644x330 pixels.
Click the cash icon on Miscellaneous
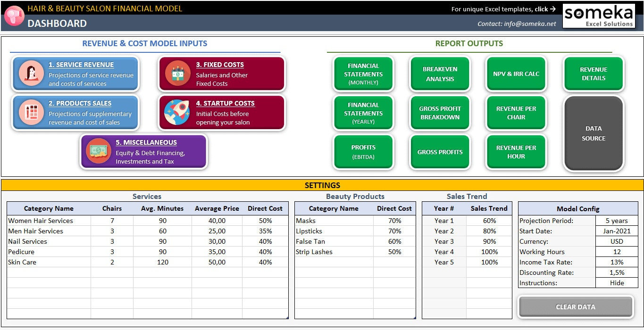pyautogui.click(x=98, y=151)
